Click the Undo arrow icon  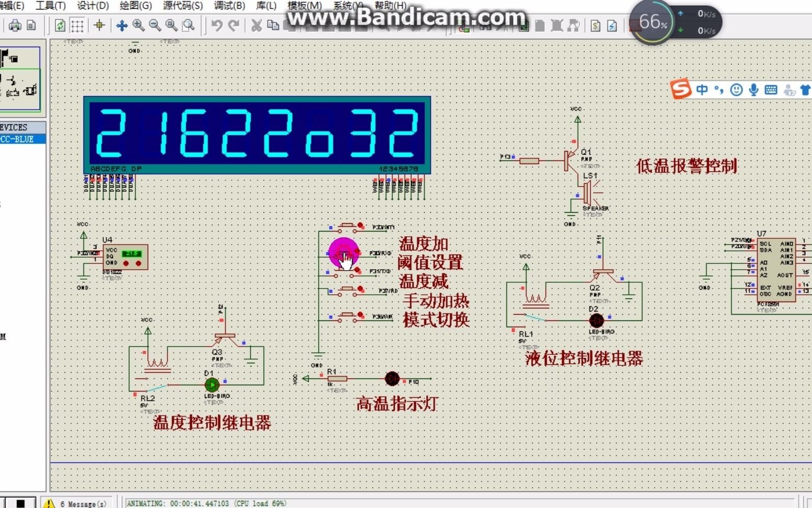click(217, 25)
